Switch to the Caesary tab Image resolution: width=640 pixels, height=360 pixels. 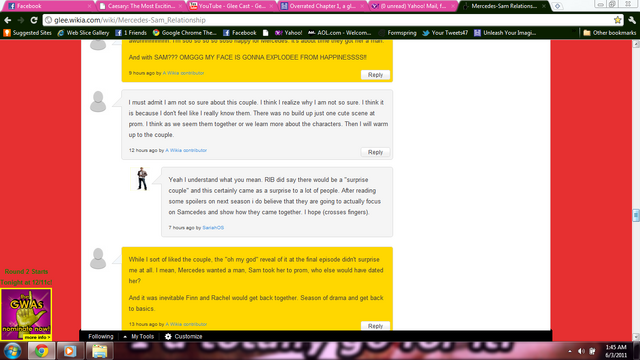tap(141, 6)
